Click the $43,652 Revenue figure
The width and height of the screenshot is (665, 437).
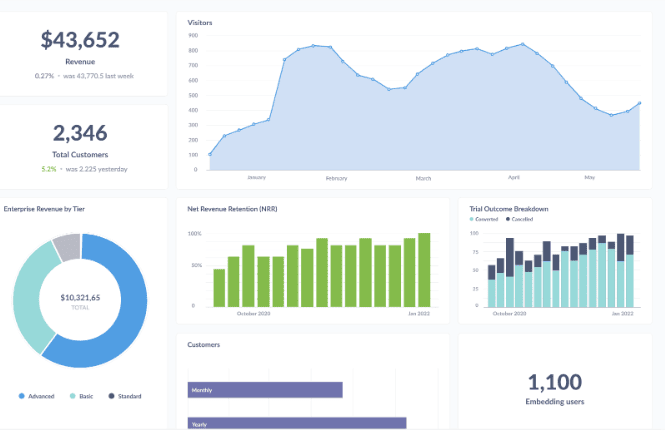pyautogui.click(x=80, y=40)
